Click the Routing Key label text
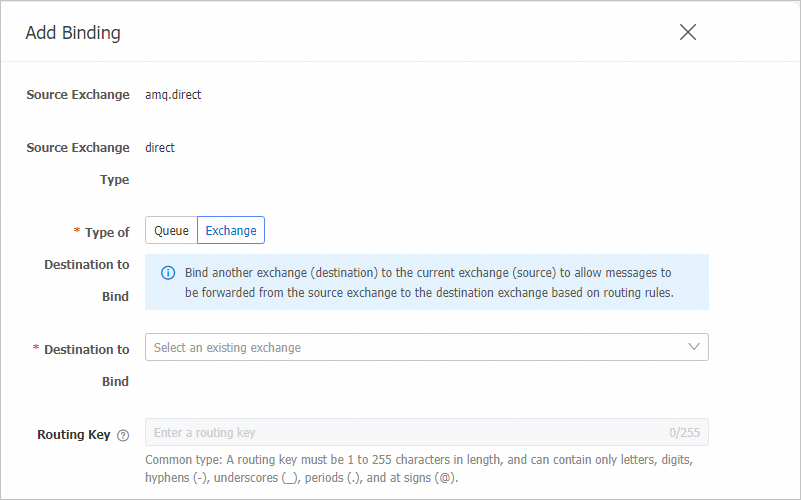This screenshot has width=801, height=500. point(73,435)
